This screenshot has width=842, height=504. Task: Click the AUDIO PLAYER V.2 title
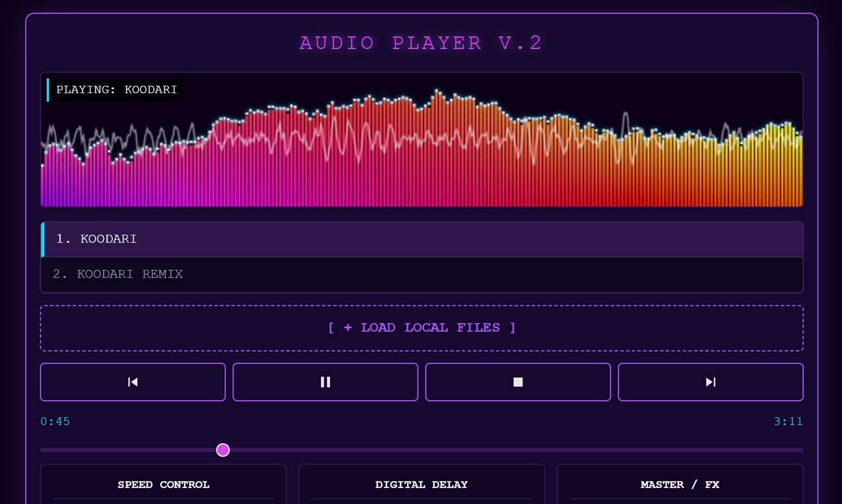click(420, 43)
